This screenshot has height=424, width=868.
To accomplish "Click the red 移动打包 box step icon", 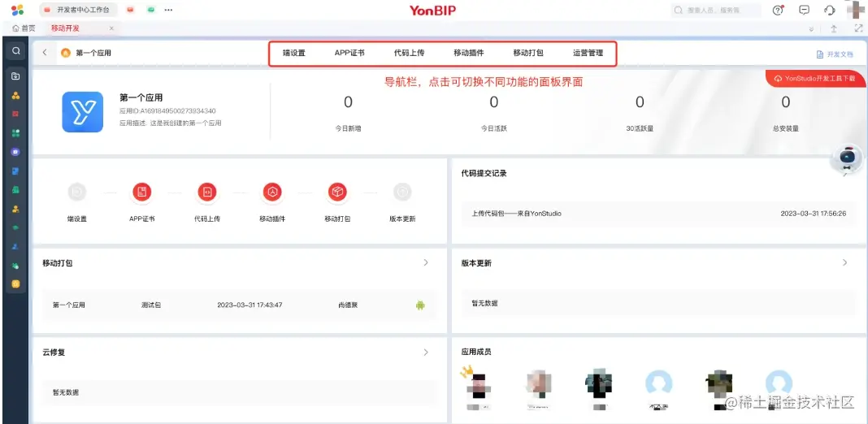I will (x=337, y=192).
